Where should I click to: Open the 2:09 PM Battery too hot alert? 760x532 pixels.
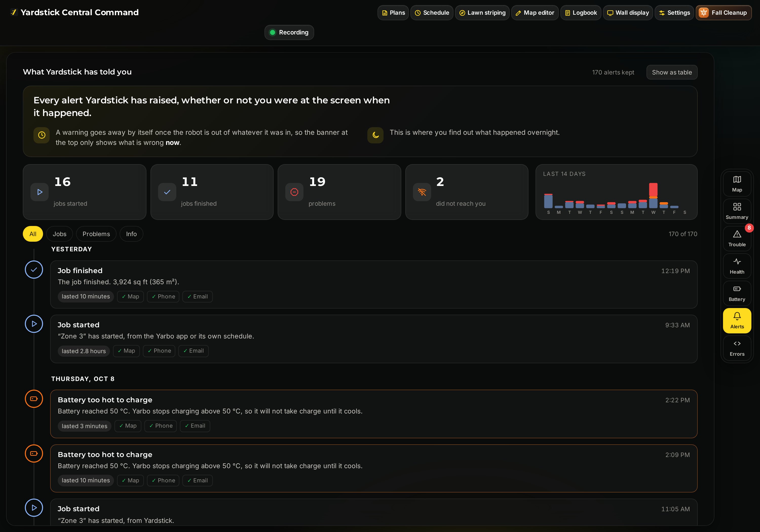click(x=374, y=468)
